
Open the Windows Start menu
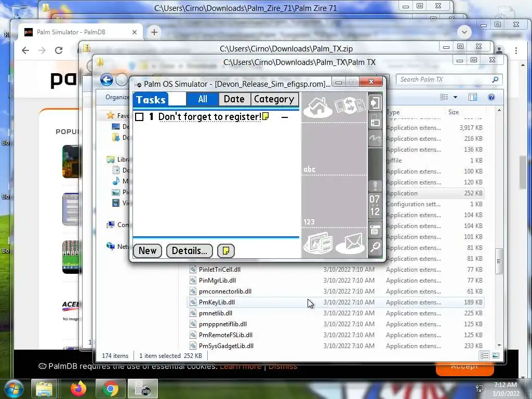point(13,389)
